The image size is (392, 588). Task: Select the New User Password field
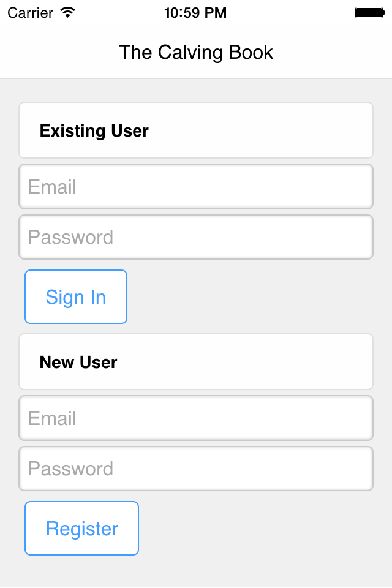click(196, 469)
